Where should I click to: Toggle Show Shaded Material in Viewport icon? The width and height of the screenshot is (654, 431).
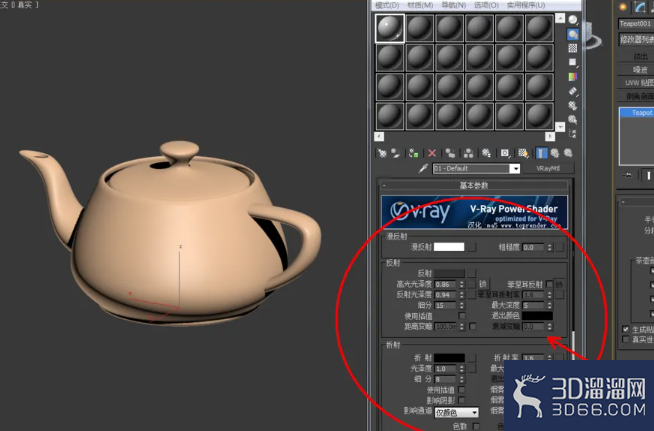(x=523, y=153)
